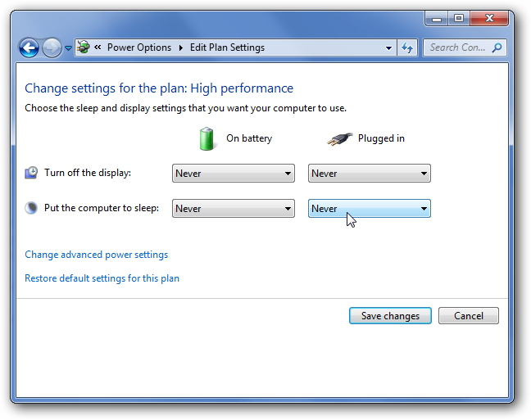This screenshot has width=531, height=420.
Task: Open sleep On battery dropdown
Action: (234, 209)
